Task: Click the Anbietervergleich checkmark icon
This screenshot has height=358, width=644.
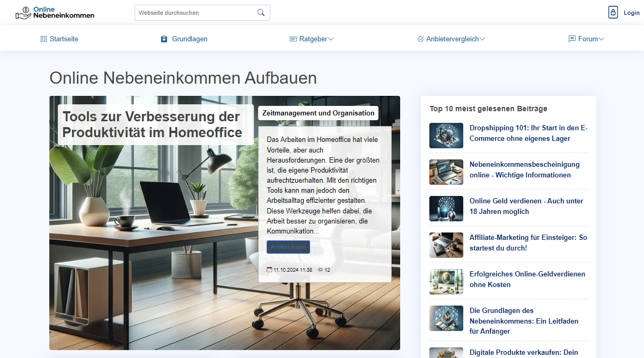Action: 419,38
